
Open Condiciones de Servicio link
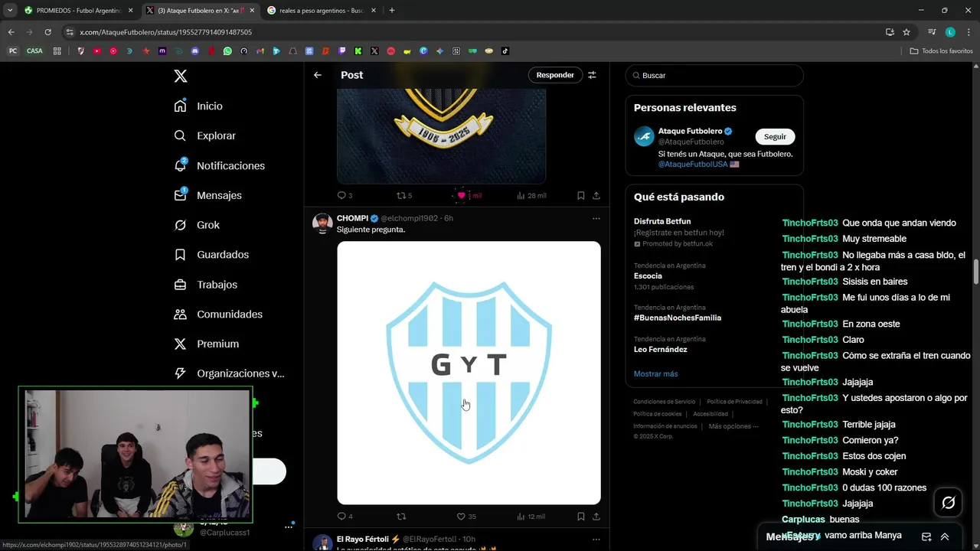click(665, 402)
